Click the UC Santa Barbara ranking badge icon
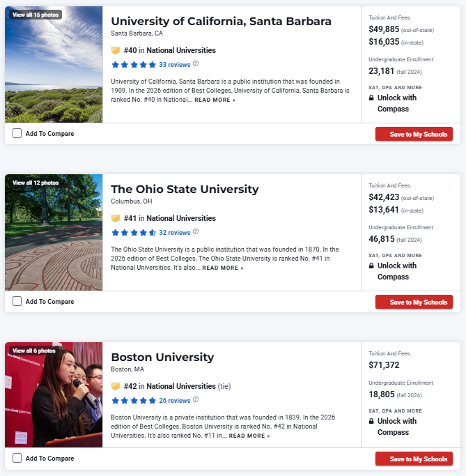This screenshot has width=466, height=476. (x=116, y=50)
